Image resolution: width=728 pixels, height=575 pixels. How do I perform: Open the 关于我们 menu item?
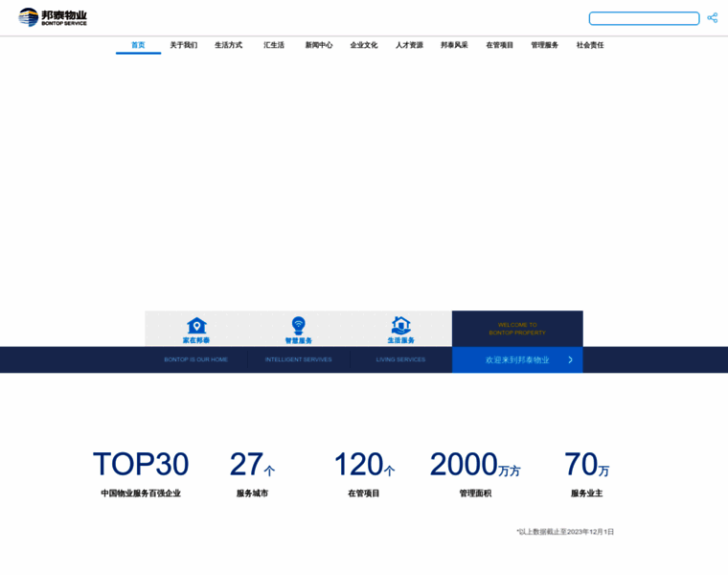[x=183, y=45]
